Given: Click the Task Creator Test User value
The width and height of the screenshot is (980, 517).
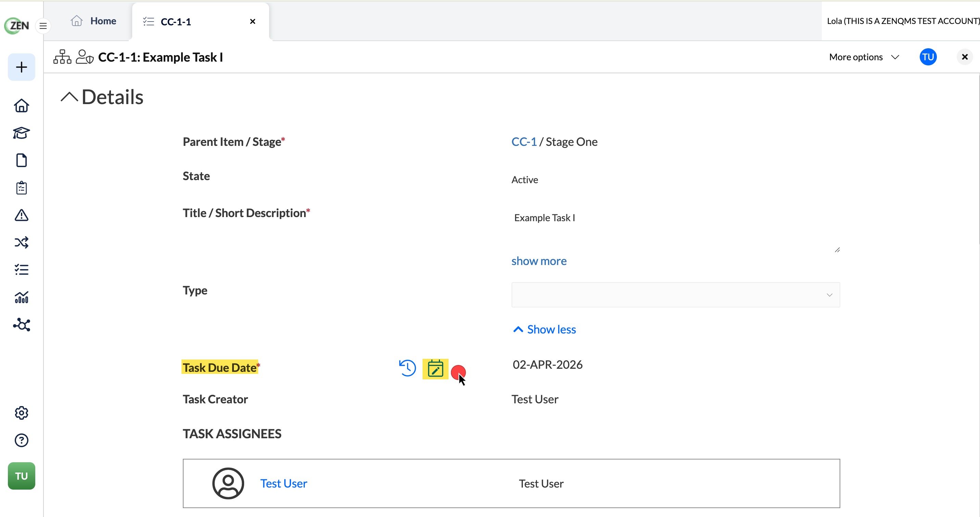Looking at the screenshot, I should pyautogui.click(x=535, y=399).
